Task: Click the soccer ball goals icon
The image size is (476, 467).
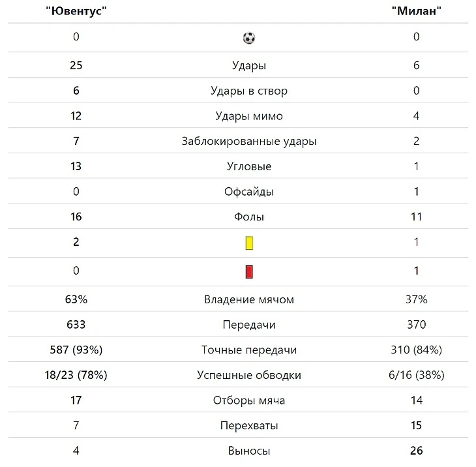Action: pos(248,38)
